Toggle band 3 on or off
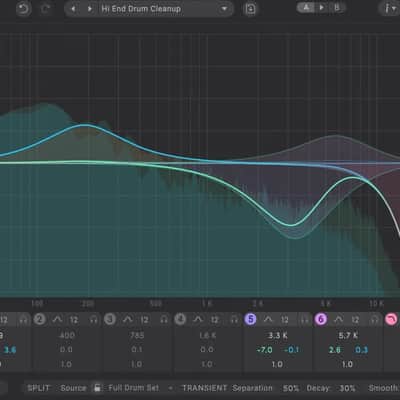400x400 pixels. pyautogui.click(x=110, y=319)
